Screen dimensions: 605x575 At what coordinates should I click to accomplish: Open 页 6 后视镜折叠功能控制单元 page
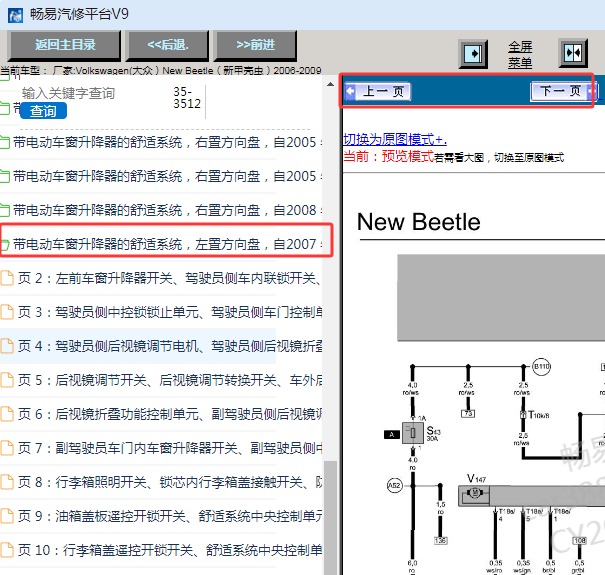pyautogui.click(x=161, y=414)
